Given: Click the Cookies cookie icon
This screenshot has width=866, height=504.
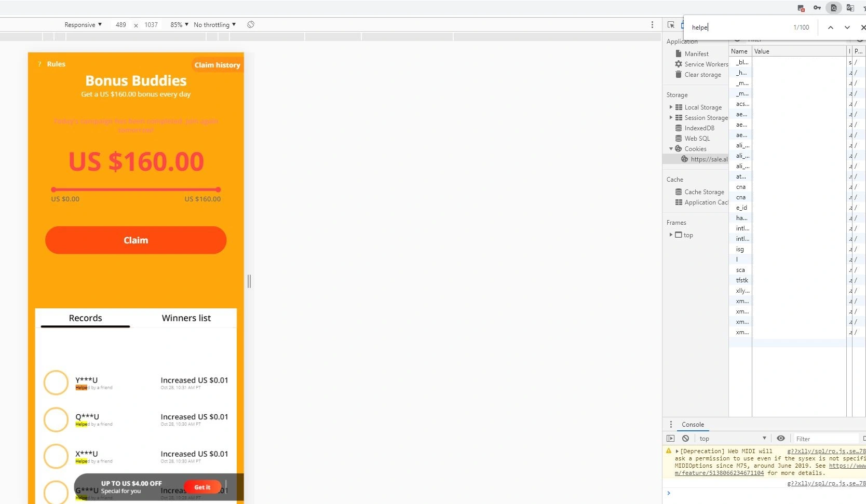Looking at the screenshot, I should coord(679,148).
